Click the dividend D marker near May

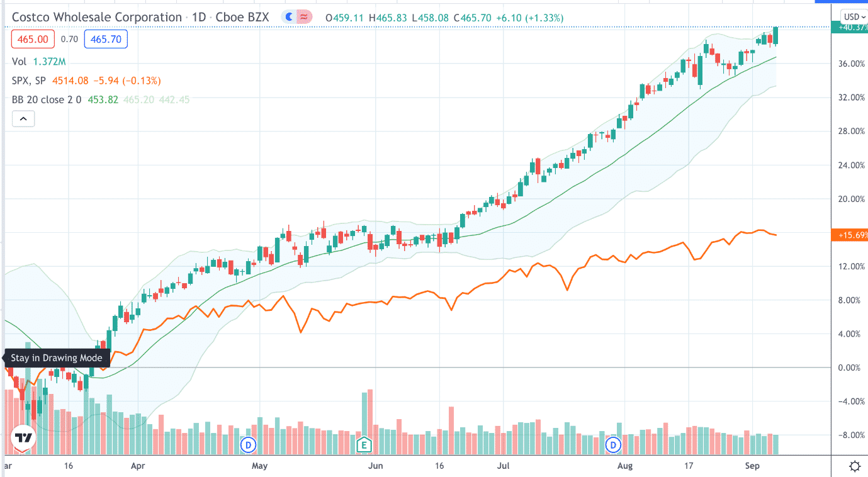pyautogui.click(x=249, y=446)
